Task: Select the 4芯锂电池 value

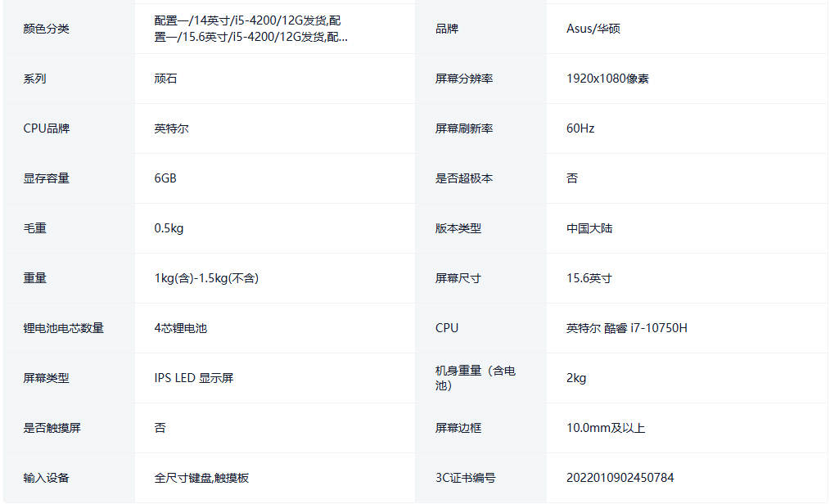Action: point(180,328)
